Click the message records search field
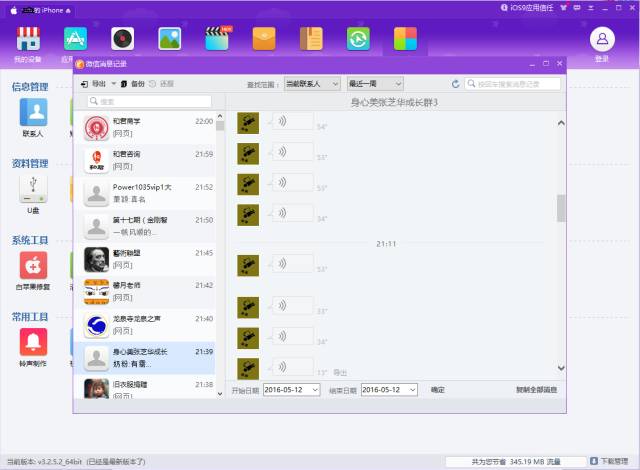Screen dimensions: 640x470 (513, 84)
